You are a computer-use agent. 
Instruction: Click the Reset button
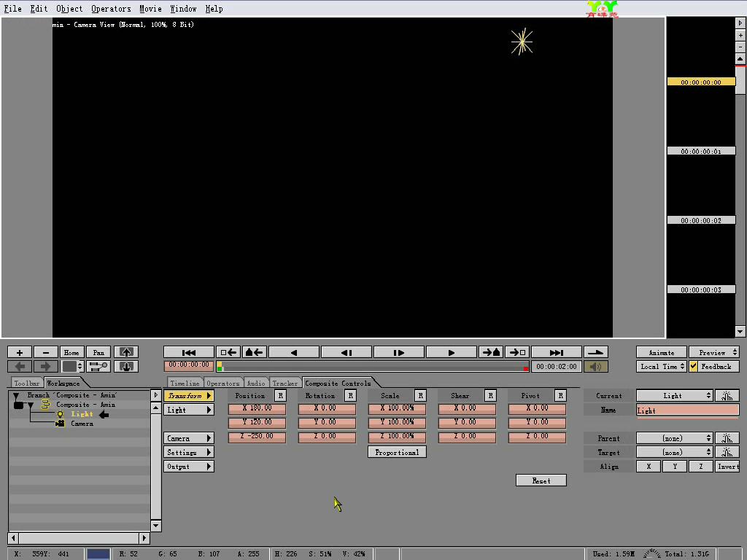tap(541, 481)
